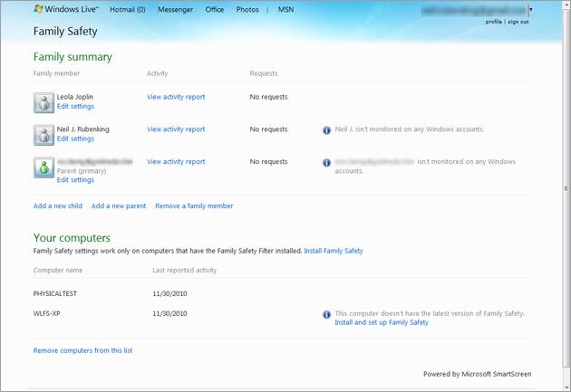Click the sign out link
The height and width of the screenshot is (392, 571).
click(518, 22)
